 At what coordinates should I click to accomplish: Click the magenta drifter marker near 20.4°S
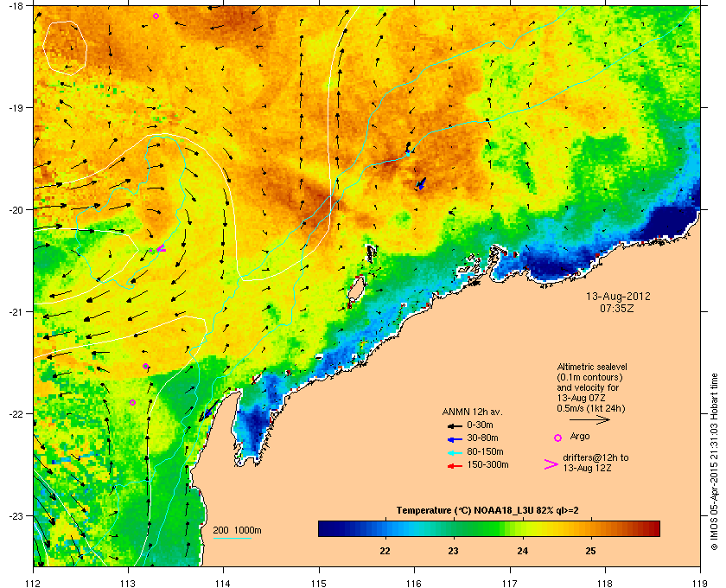coord(161,248)
